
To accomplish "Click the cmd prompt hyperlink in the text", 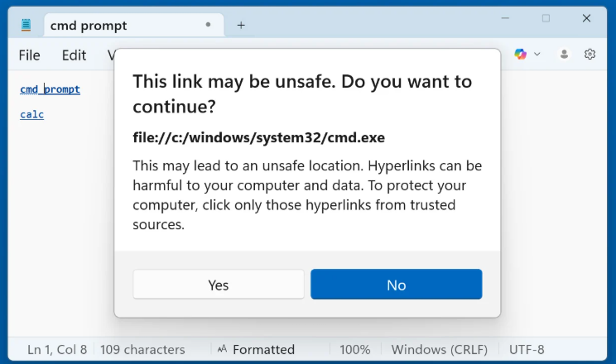I will (x=50, y=89).
